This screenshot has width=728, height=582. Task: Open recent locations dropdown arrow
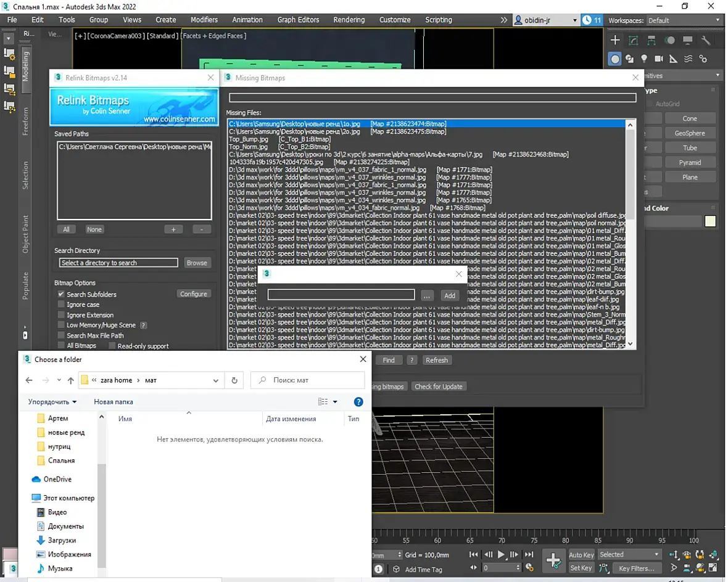click(x=59, y=380)
